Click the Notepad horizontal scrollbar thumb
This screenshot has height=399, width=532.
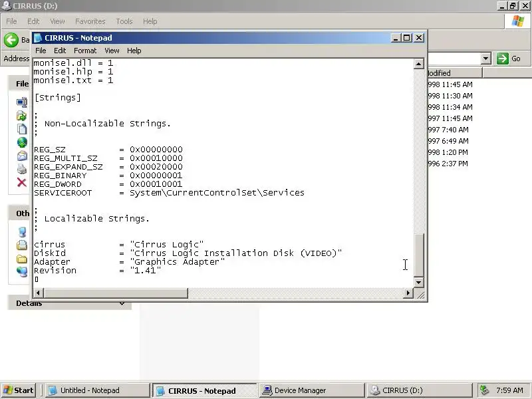115,293
